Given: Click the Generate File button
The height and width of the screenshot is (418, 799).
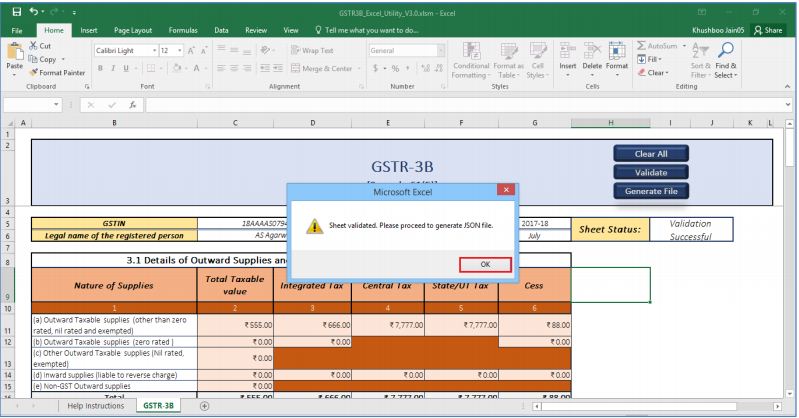Looking at the screenshot, I should coord(651,191).
